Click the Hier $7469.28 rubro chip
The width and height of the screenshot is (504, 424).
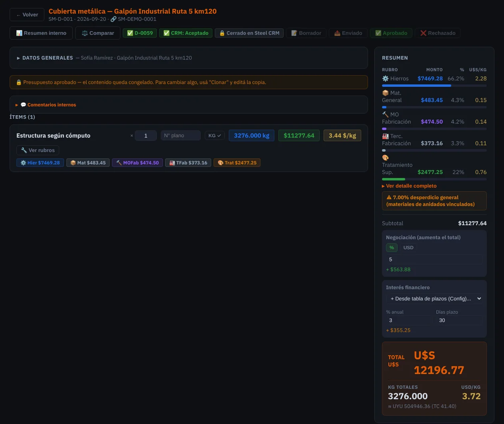tap(40, 163)
